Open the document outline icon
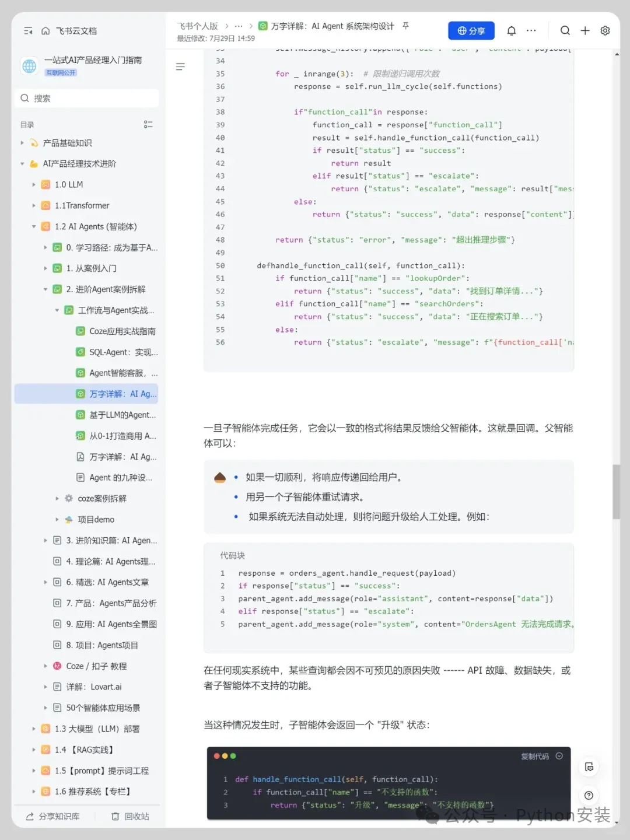 pyautogui.click(x=181, y=67)
